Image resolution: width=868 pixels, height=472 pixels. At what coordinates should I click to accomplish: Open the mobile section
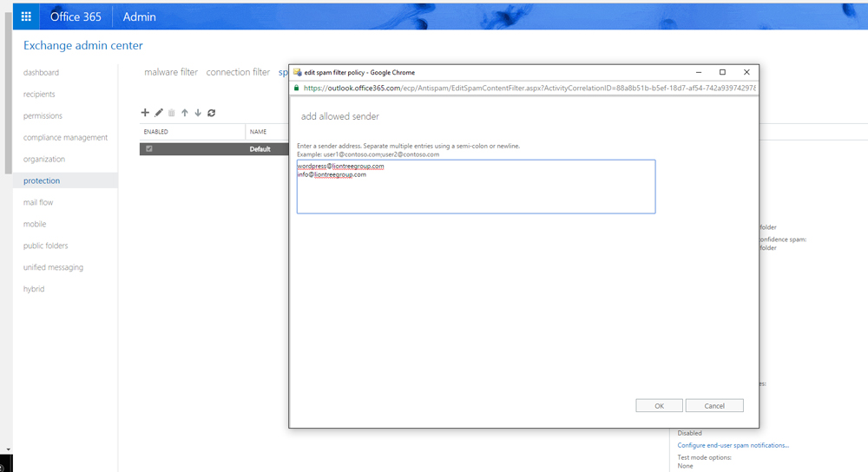point(35,224)
